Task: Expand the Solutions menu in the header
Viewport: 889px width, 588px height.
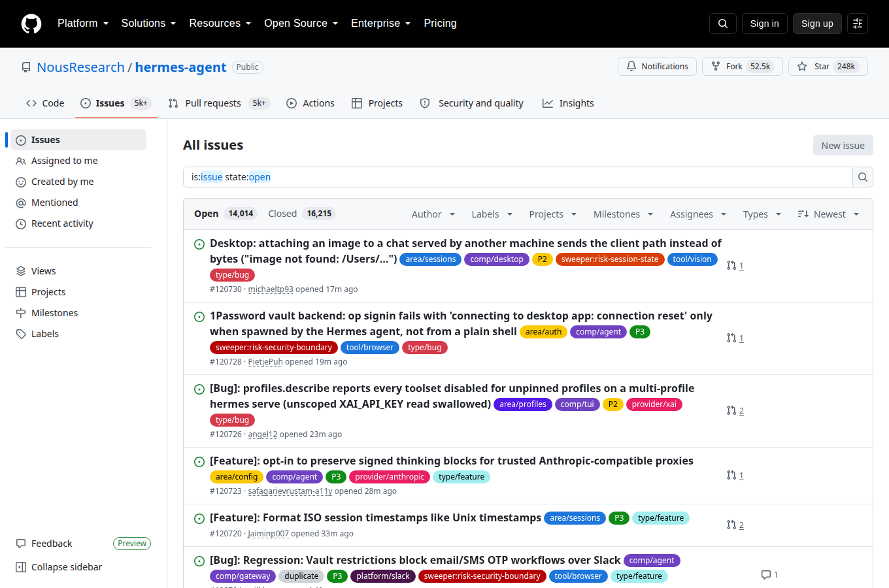Action: pyautogui.click(x=148, y=24)
